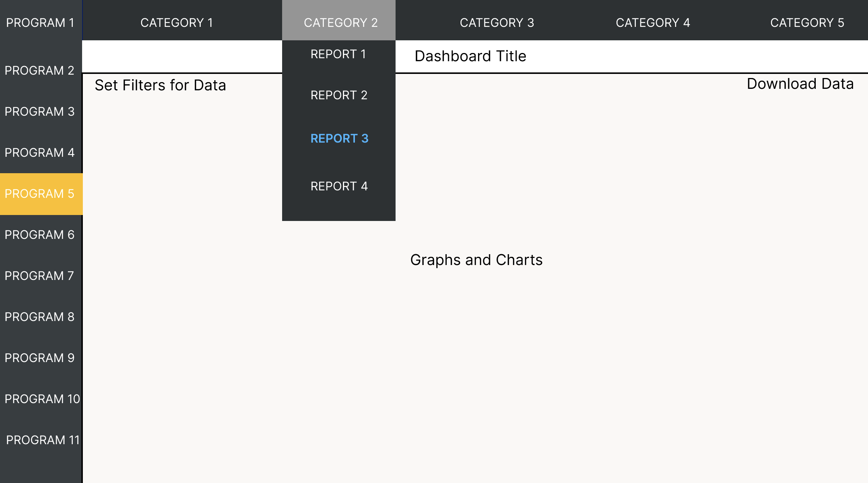Choose REPORT 1 from the dropdown

[x=338, y=54]
